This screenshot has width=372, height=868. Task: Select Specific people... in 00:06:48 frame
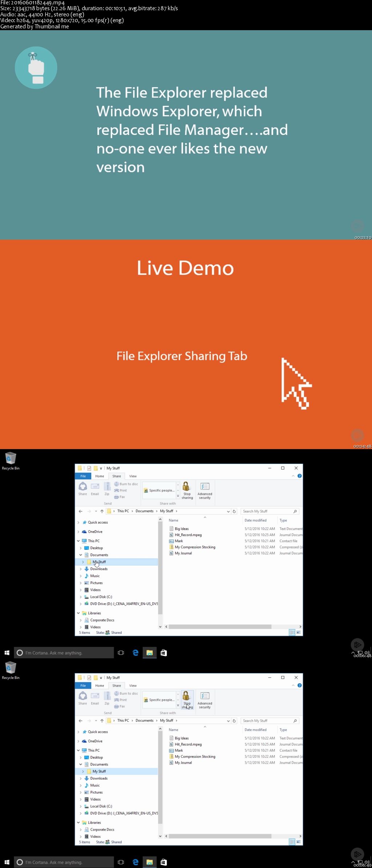click(x=159, y=491)
